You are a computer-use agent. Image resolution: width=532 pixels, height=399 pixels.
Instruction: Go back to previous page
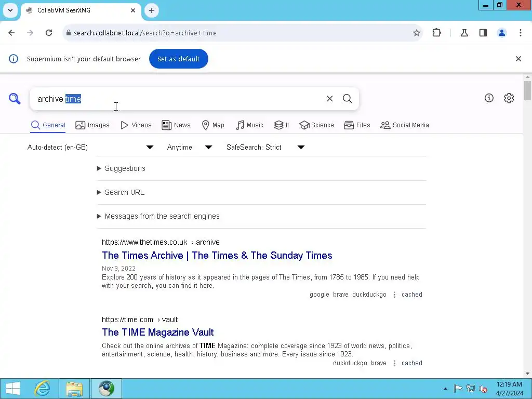pos(11,33)
